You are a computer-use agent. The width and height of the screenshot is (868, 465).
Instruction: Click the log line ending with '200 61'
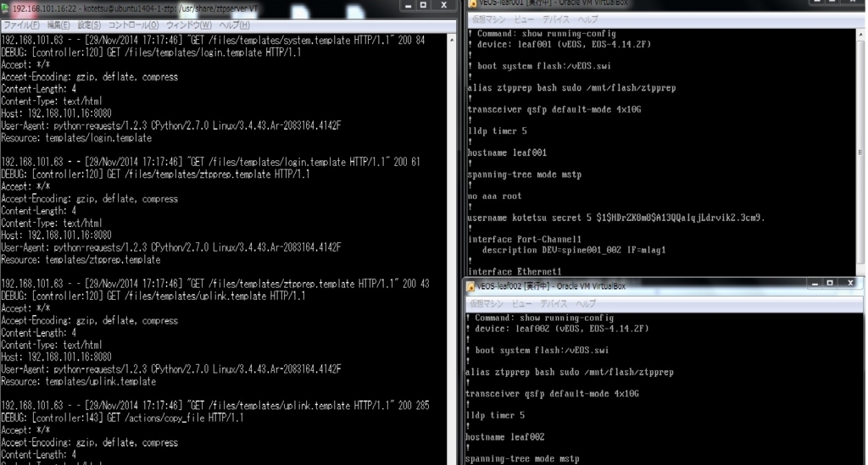click(x=210, y=162)
